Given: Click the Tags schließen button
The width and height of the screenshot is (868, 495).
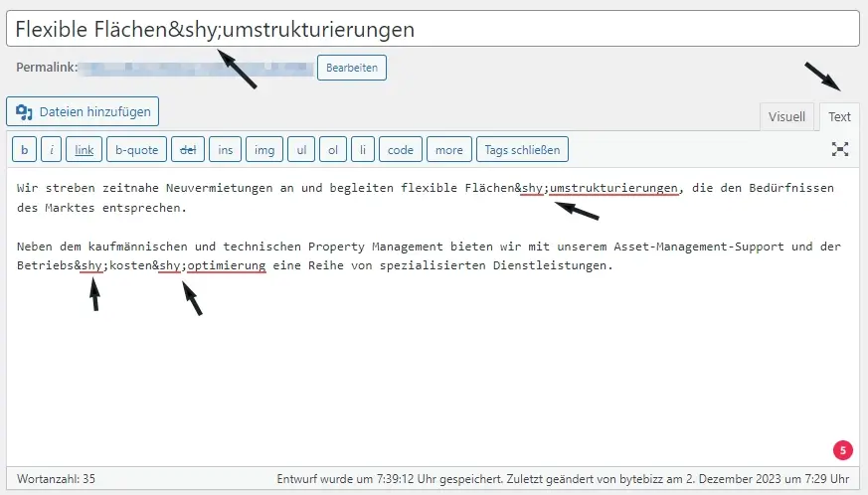Looking at the screenshot, I should pos(522,149).
